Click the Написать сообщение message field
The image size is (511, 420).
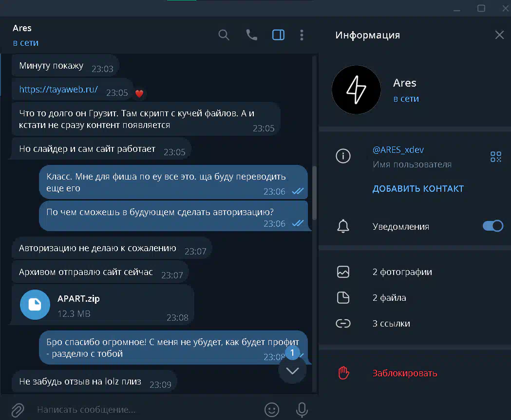pos(147,410)
